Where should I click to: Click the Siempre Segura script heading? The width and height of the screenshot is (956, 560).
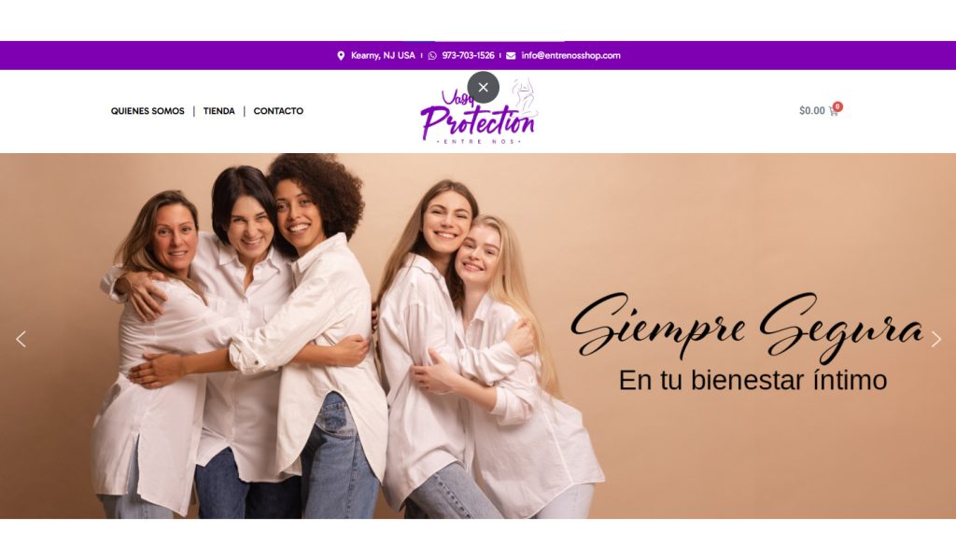tap(746, 325)
